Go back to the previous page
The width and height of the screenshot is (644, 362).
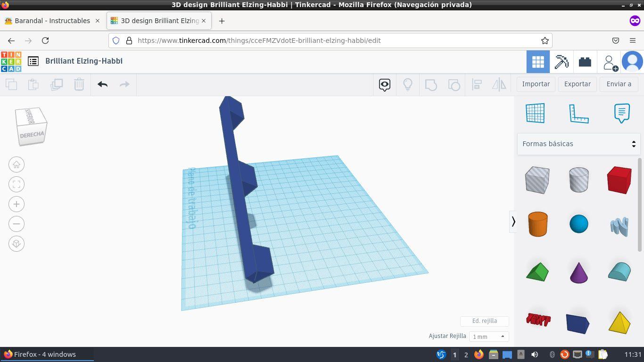[11, 41]
